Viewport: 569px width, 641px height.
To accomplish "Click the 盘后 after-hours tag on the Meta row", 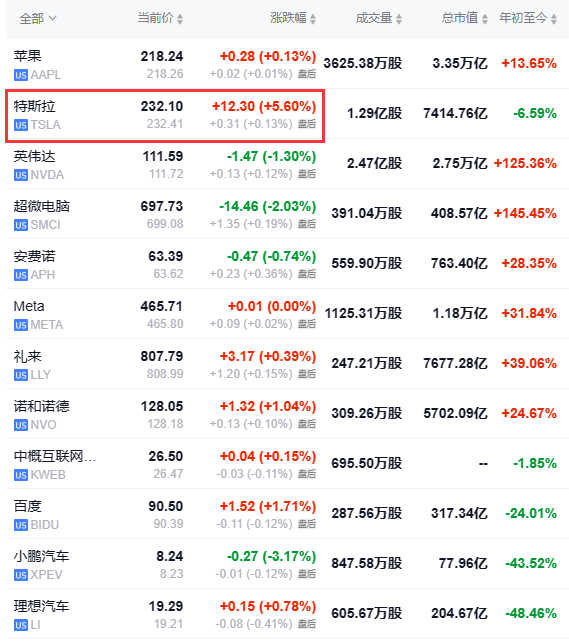I will pyautogui.click(x=307, y=324).
